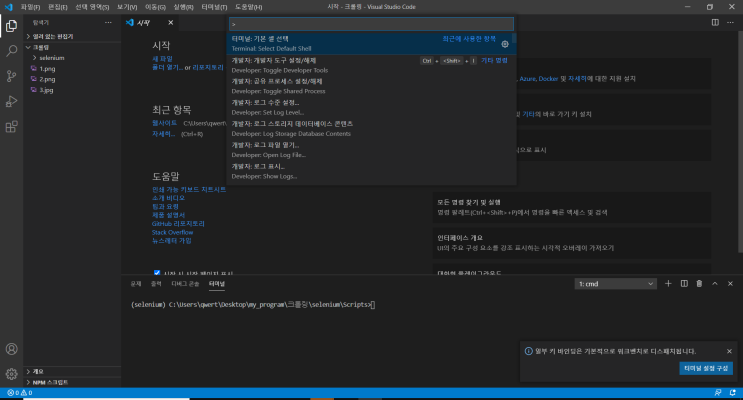
Task: Create a new terminal with plus icon
Action: coord(668,283)
